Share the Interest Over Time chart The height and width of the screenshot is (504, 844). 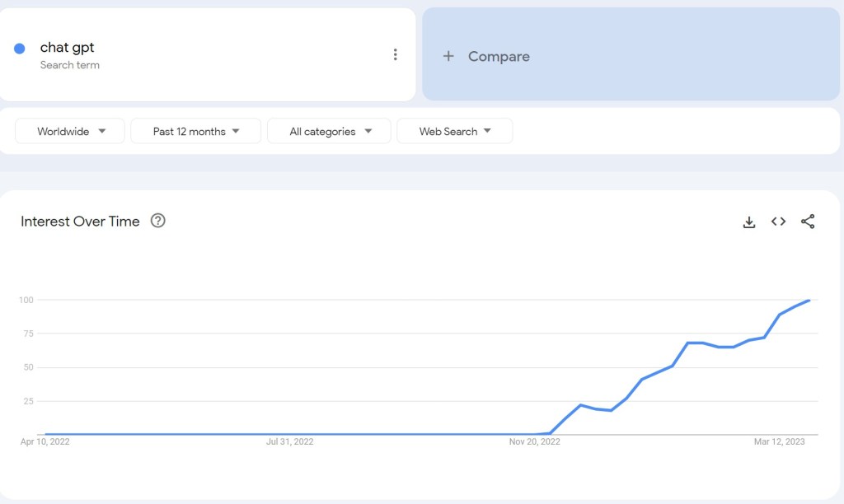(808, 222)
